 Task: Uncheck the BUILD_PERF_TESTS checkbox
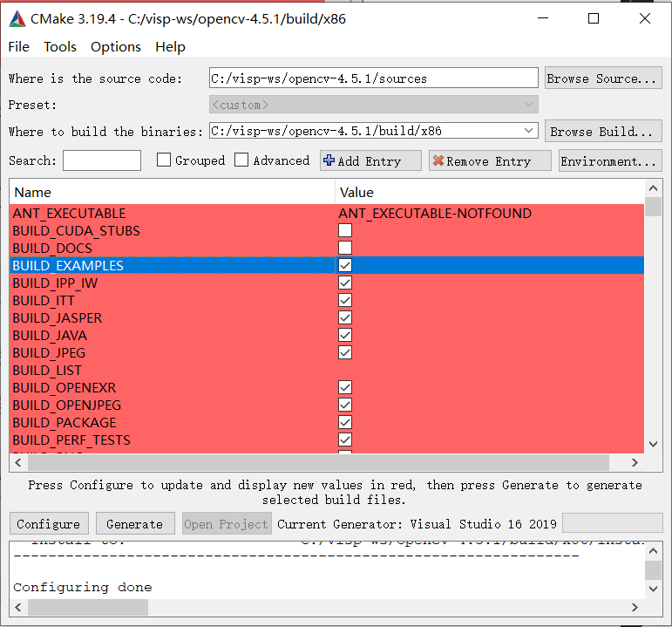pos(345,440)
